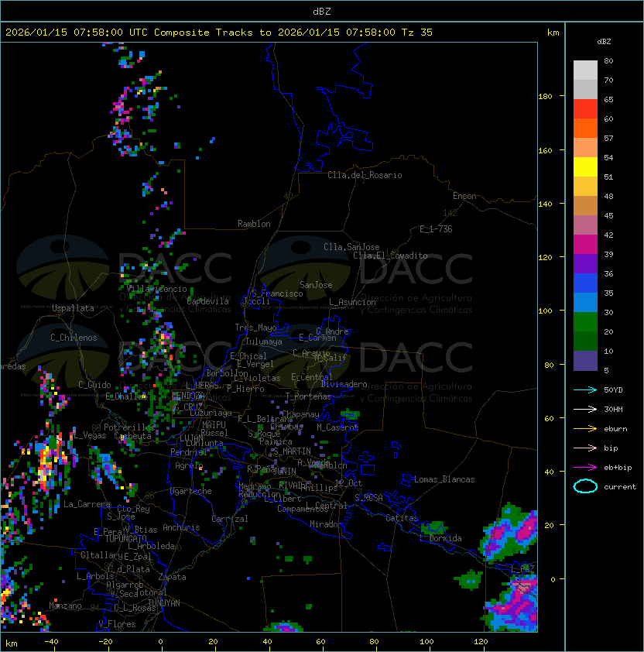The image size is (644, 652).
Task: Click the V_Flores place label
Action: [x=117, y=624]
